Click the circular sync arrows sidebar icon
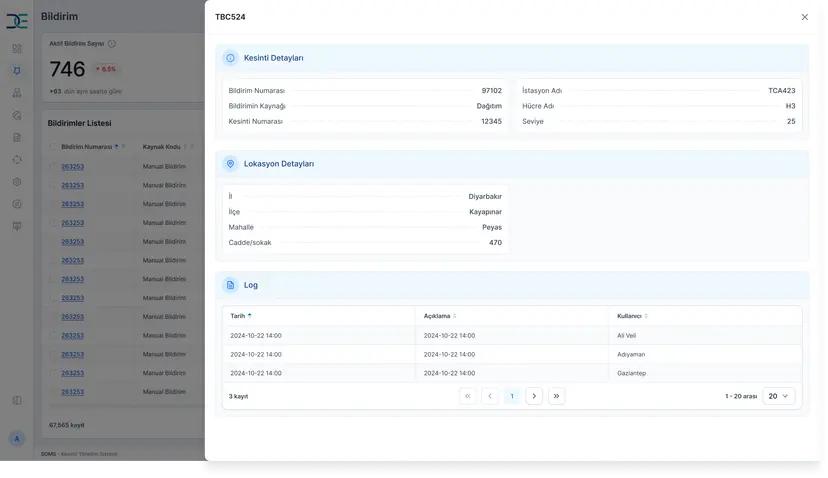The width and height of the screenshot is (828, 478). 17,160
